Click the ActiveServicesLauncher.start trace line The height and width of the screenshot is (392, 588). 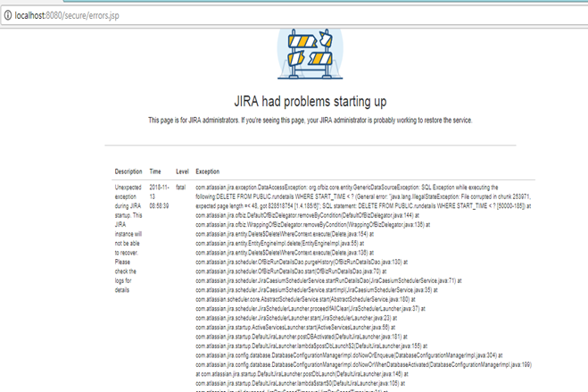coord(295,328)
